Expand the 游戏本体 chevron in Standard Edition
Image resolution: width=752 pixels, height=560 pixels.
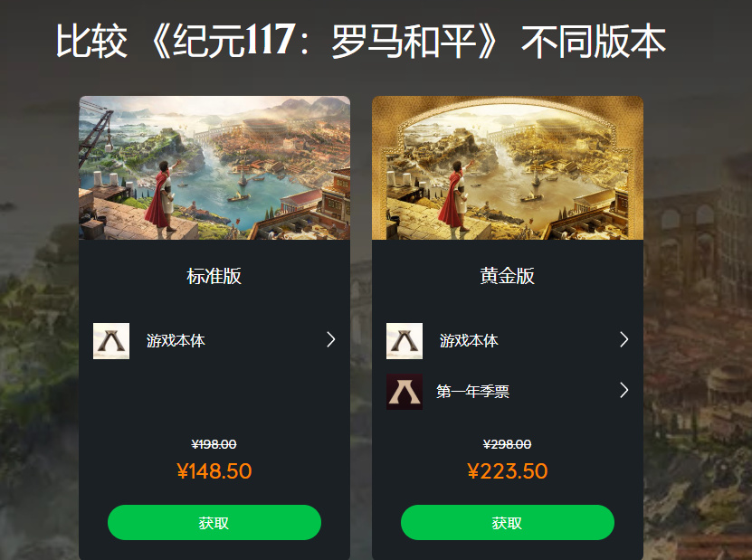(x=330, y=339)
